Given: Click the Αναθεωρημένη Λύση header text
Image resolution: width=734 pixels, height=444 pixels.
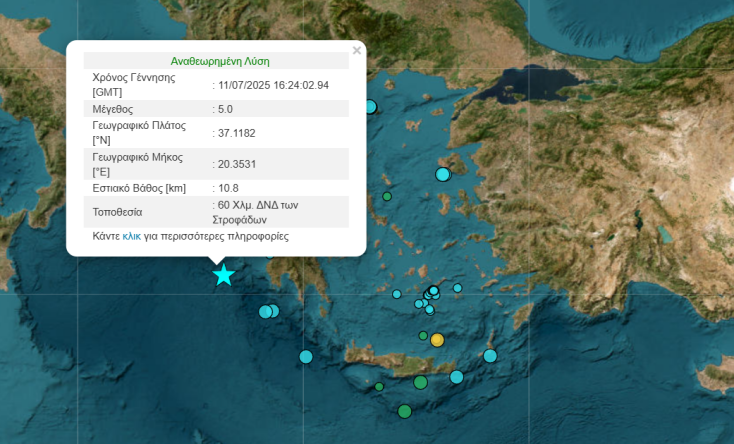Looking at the screenshot, I should pos(220,61).
